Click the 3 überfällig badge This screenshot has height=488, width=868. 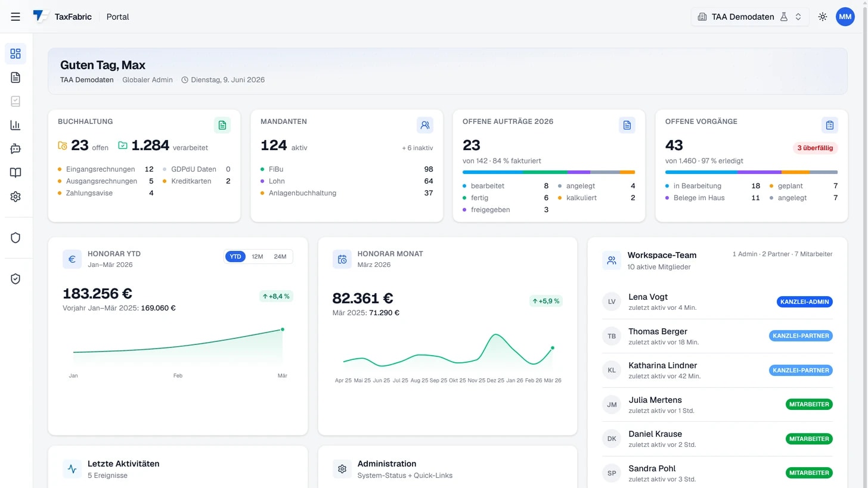pyautogui.click(x=815, y=148)
